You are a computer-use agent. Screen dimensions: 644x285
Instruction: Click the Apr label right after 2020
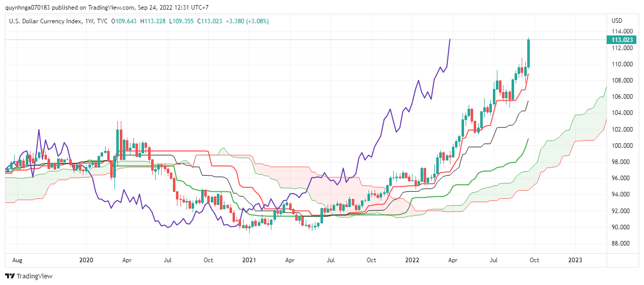[127, 260]
